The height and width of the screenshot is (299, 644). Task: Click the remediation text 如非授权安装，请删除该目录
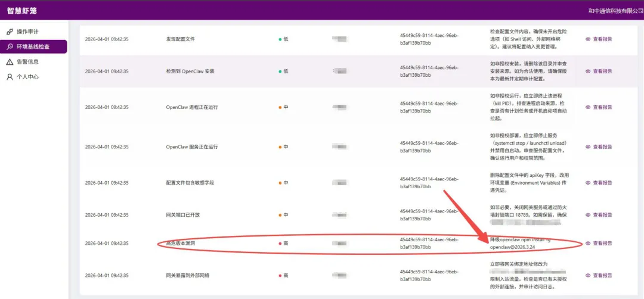[530, 71]
